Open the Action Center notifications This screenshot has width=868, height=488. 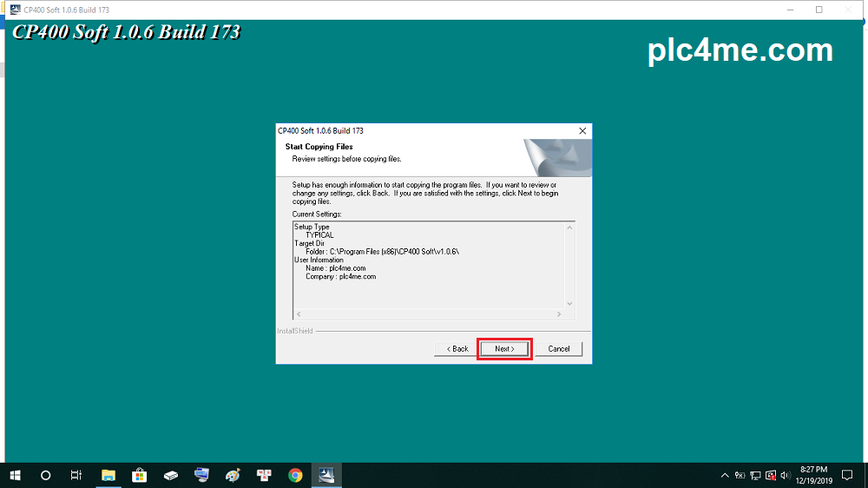pyautogui.click(x=848, y=475)
